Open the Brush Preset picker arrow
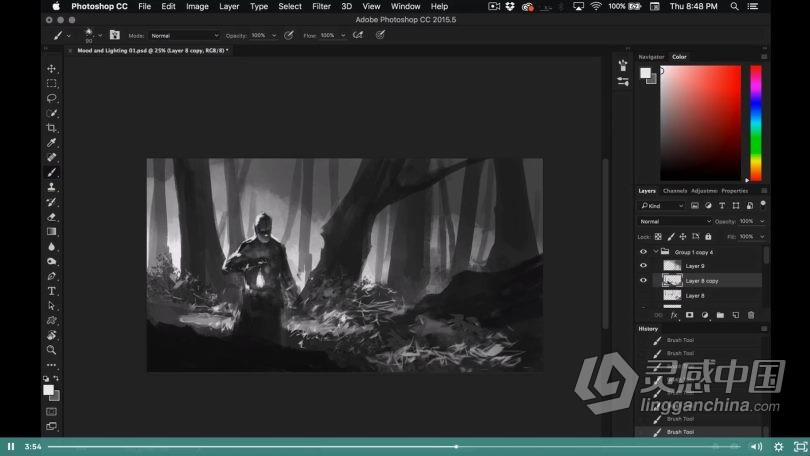 click(100, 36)
